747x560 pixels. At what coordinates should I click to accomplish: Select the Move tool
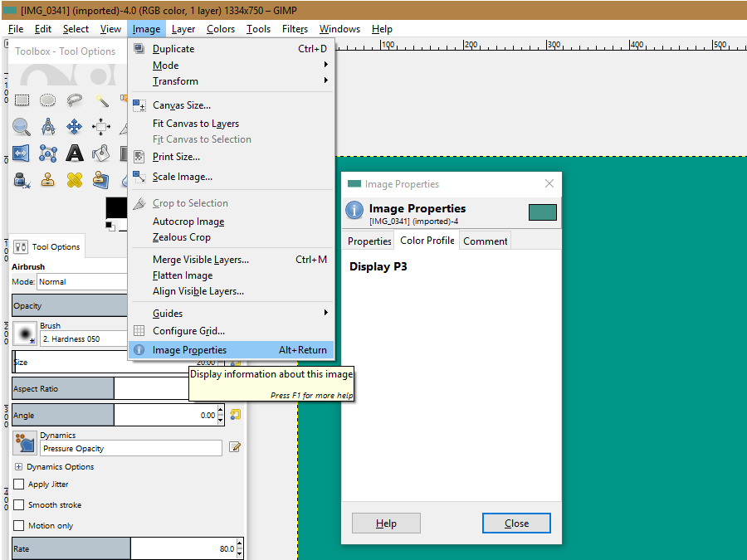tap(75, 127)
